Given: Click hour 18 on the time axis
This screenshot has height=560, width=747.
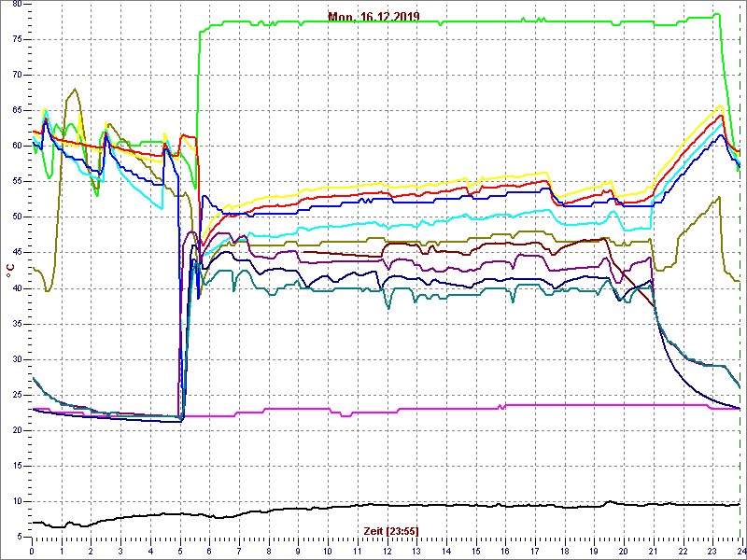Looking at the screenshot, I should click(x=564, y=551).
